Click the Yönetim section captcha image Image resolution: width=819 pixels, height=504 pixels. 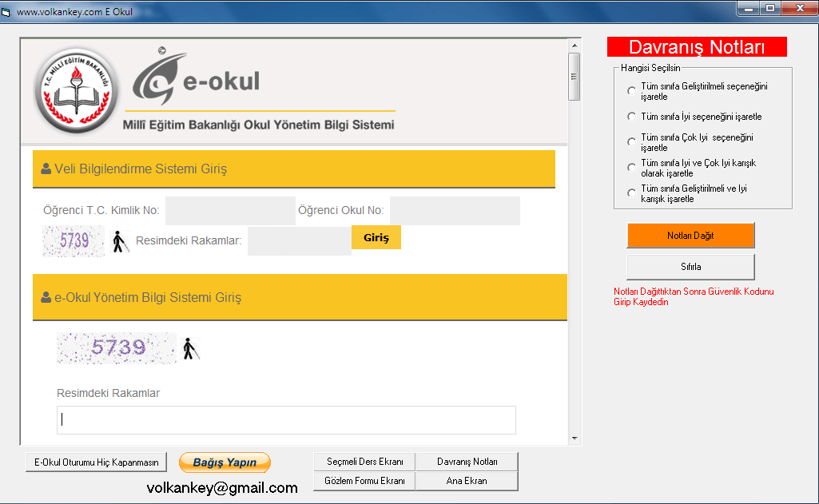(x=117, y=347)
